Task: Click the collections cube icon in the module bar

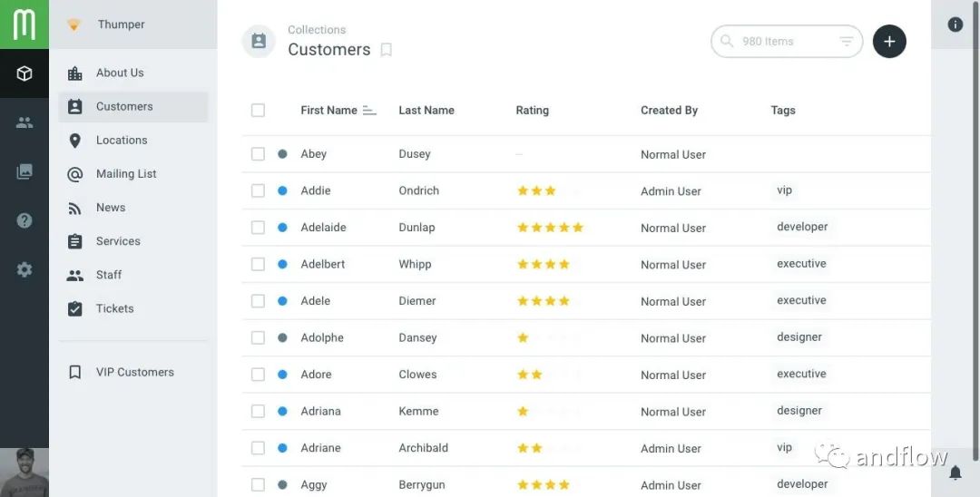Action: tap(24, 73)
